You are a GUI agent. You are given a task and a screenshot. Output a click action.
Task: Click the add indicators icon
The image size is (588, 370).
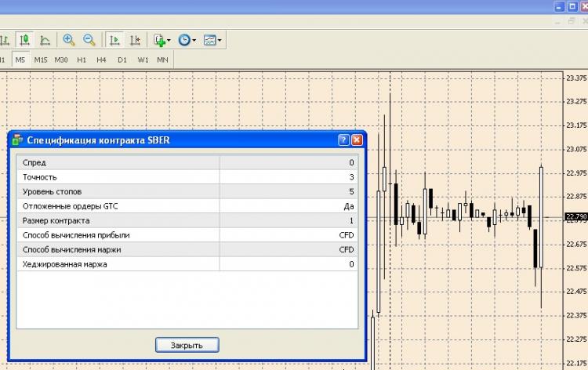159,40
